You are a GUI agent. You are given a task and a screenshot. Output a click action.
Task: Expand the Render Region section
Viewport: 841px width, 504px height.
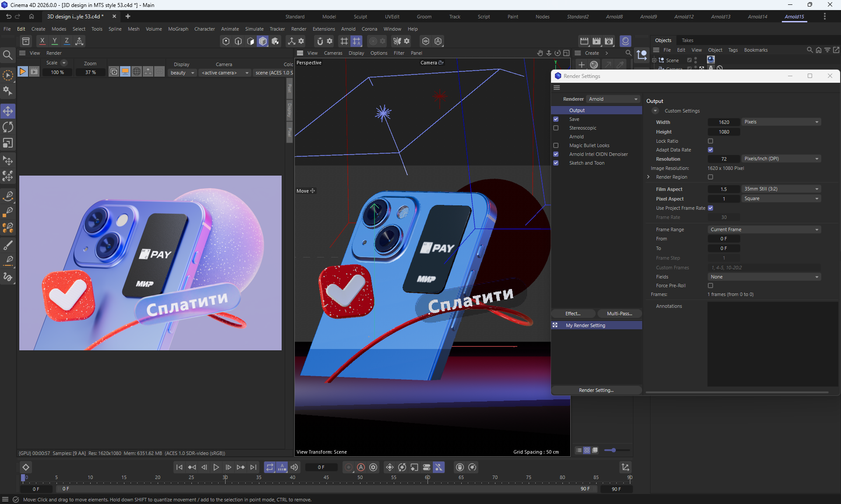pyautogui.click(x=649, y=177)
